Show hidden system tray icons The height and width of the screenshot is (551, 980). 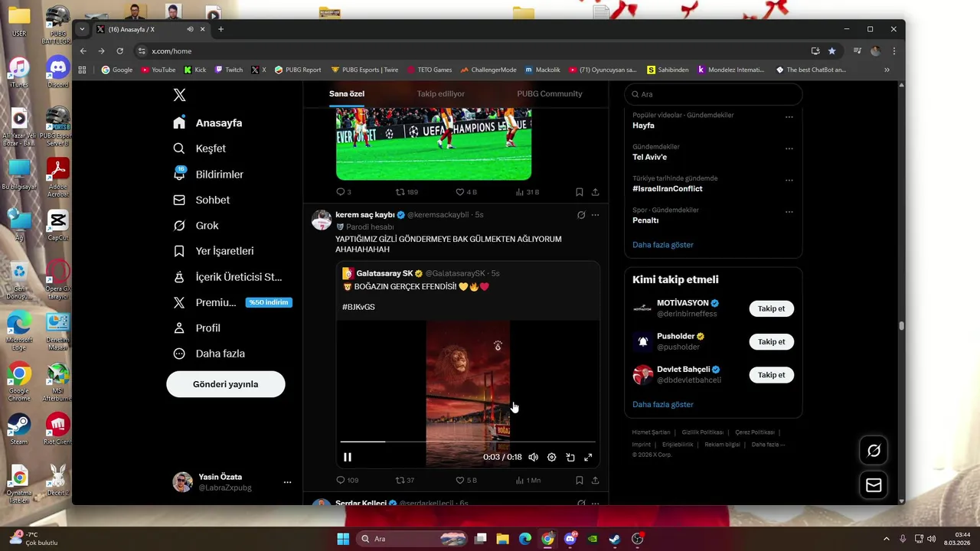pyautogui.click(x=887, y=539)
